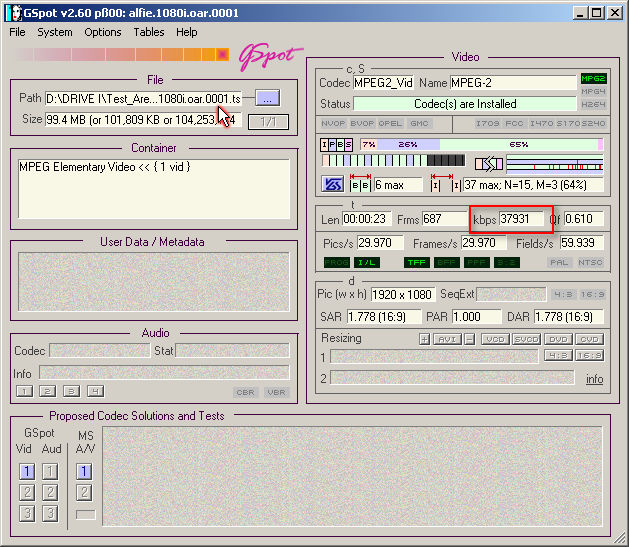Click Audio stream button 4
The image size is (629, 547).
(x=95, y=391)
